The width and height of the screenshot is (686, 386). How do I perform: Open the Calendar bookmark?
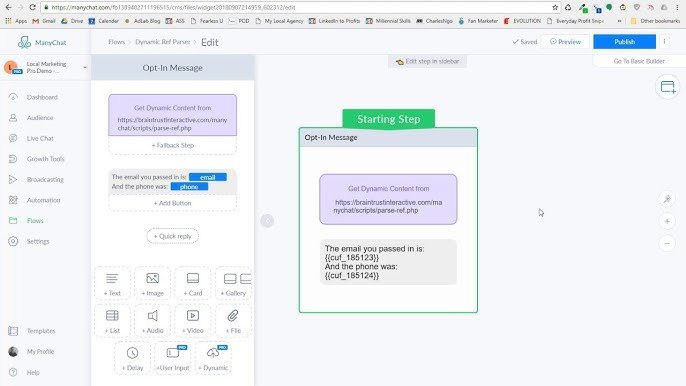104,21
